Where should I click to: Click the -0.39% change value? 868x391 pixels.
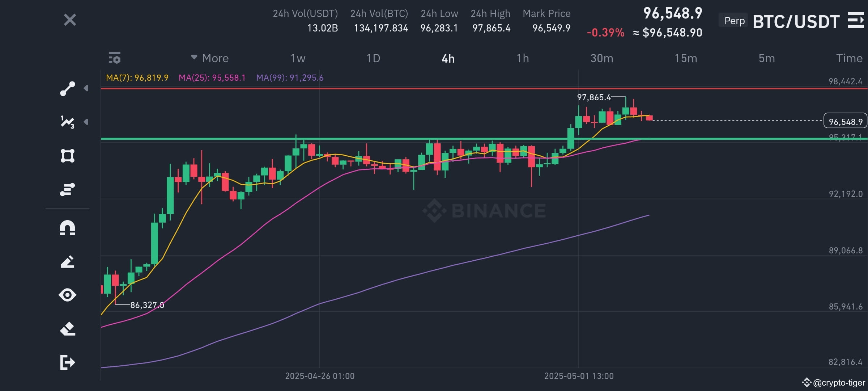[x=605, y=33]
